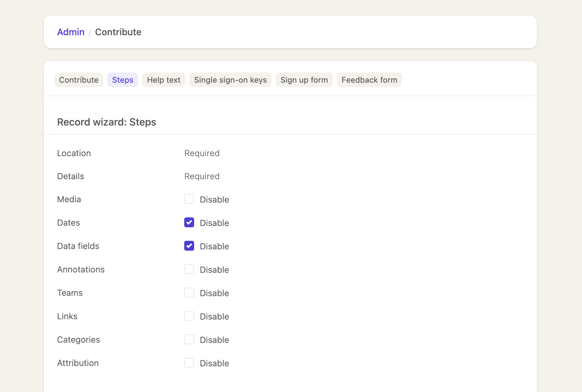Select the Categories Disable checkbox
Screen dimensions: 582x392
(x=189, y=340)
